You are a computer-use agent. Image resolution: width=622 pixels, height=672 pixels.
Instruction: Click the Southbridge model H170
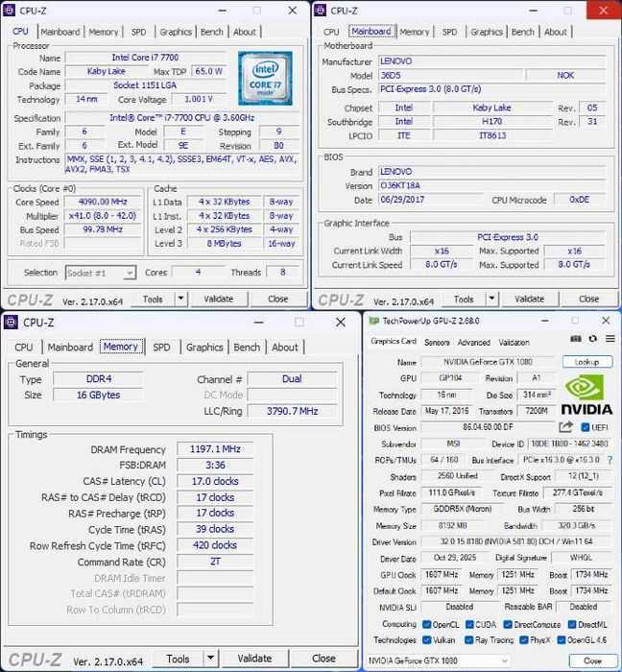[x=491, y=121]
